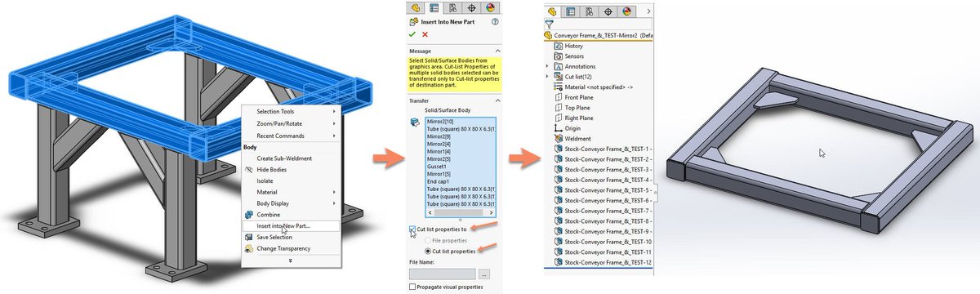Click the file name browse '...' button

pos(484,274)
